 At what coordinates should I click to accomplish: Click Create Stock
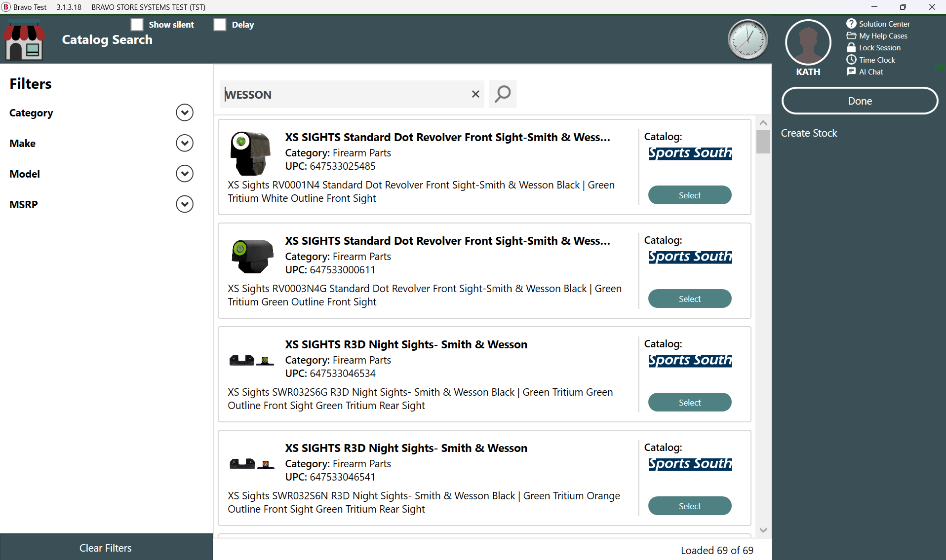point(809,133)
